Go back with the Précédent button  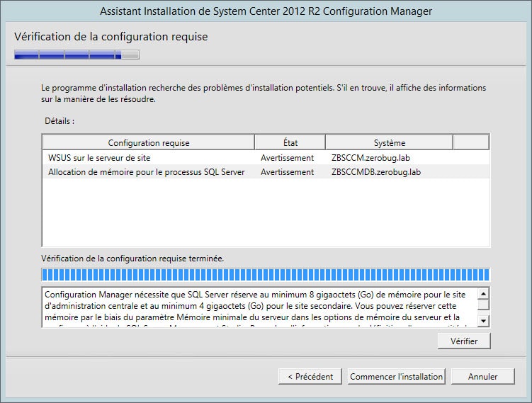(310, 377)
